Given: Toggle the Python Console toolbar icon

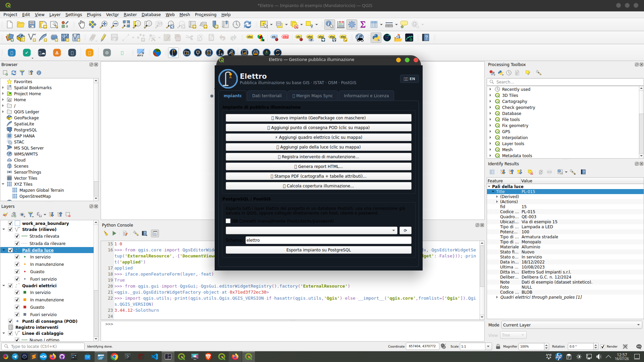Looking at the screenshot, I should [376, 38].
